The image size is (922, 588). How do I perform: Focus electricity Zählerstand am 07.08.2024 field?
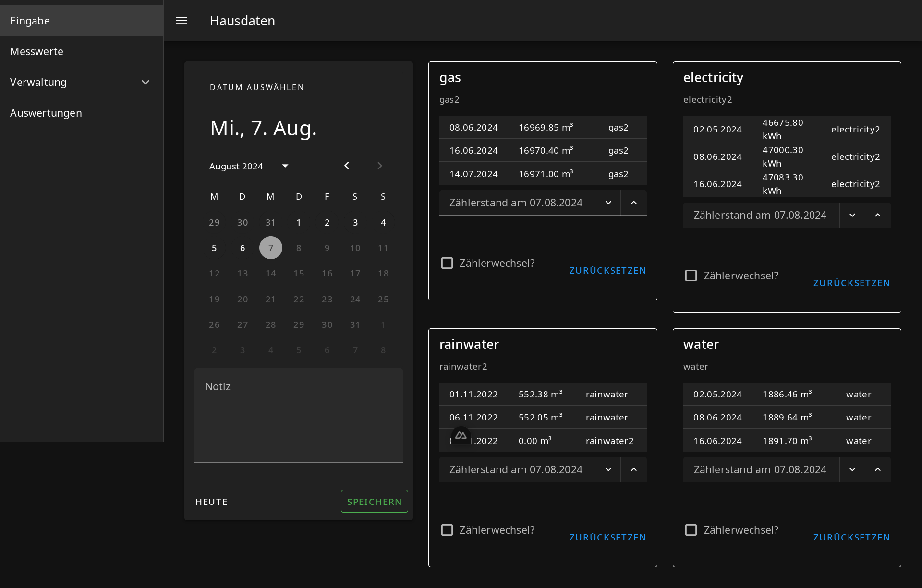[761, 215]
